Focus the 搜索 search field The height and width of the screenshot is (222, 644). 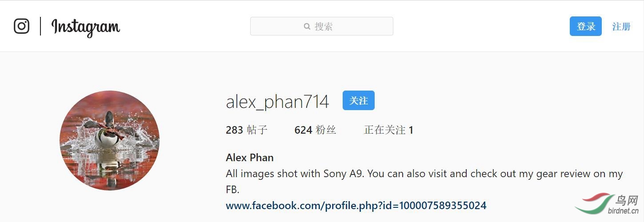[x=321, y=26]
